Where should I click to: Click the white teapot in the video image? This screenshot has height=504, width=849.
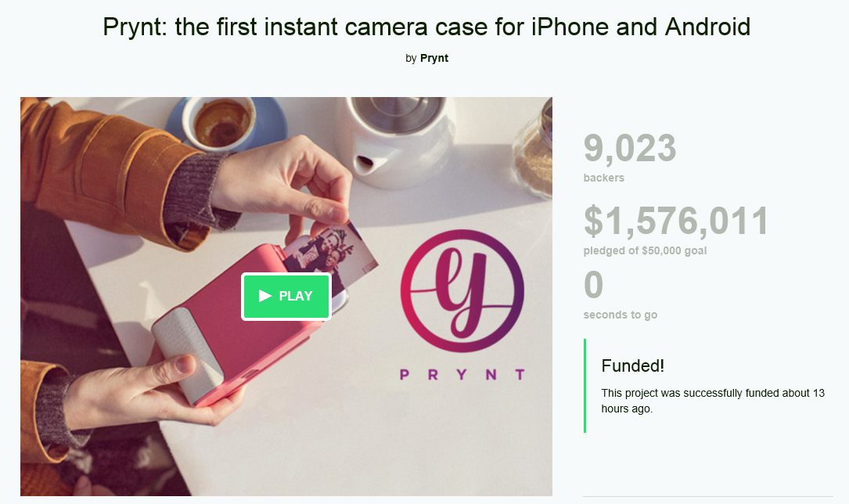[398, 141]
